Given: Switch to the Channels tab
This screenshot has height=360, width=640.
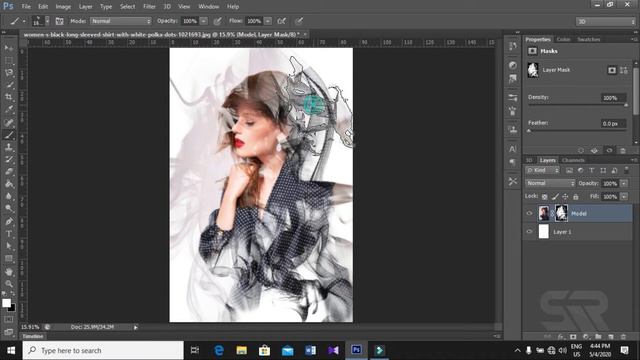Looking at the screenshot, I should tap(573, 160).
